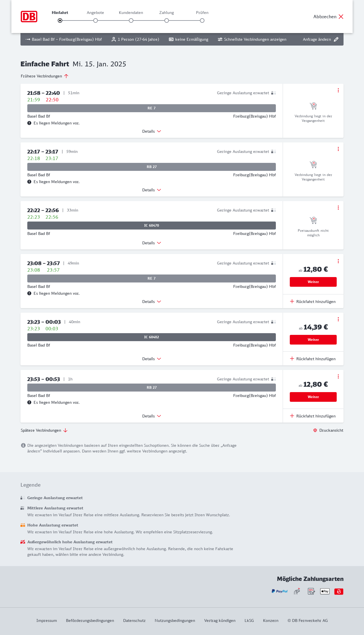
Task: Click the Apple Pay payment icon
Action: 325,591
